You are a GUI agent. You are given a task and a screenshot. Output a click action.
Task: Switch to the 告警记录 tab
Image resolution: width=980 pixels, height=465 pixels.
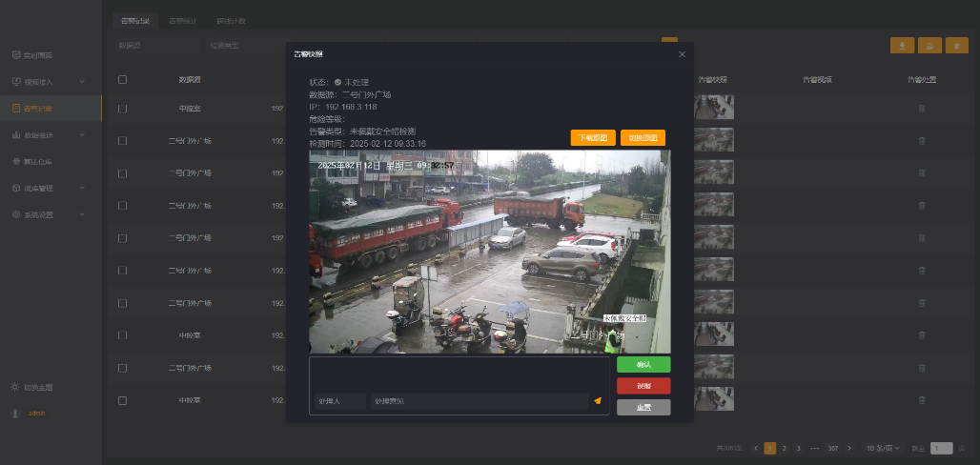[135, 21]
